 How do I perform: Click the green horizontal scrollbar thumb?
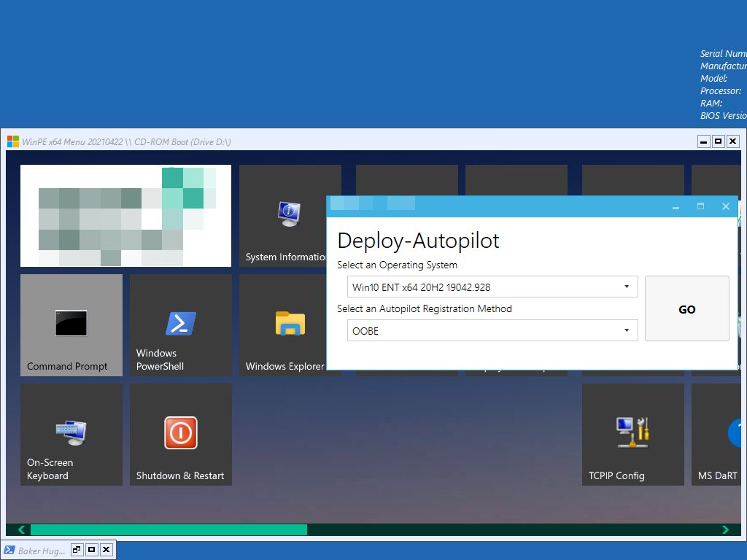pos(169,529)
